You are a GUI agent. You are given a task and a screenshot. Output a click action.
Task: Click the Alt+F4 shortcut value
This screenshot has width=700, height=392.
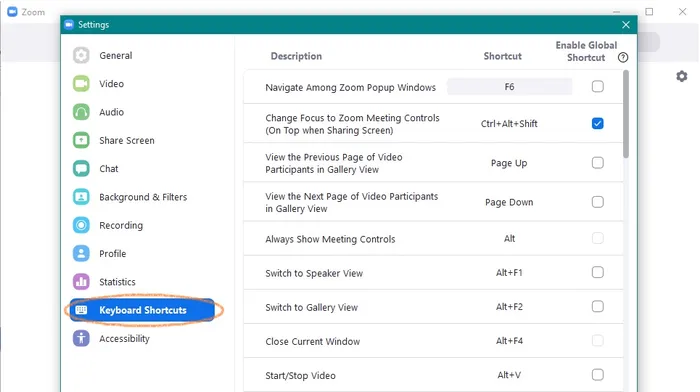point(509,341)
